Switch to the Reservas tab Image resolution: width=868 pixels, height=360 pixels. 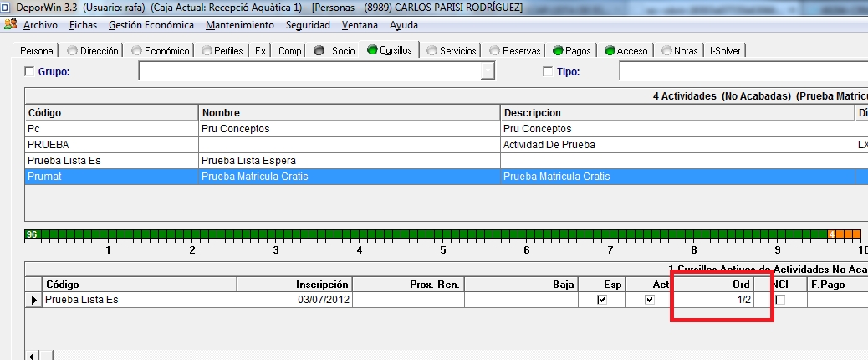coord(515,50)
